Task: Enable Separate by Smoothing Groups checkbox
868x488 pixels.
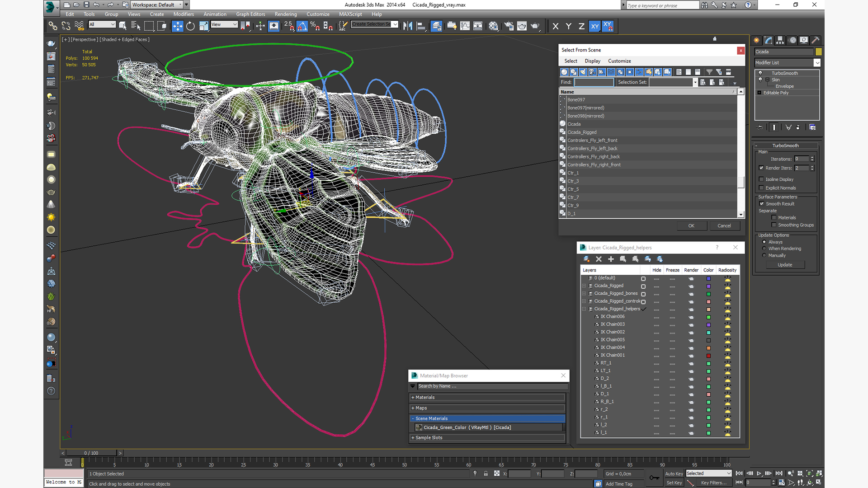Action: point(774,225)
